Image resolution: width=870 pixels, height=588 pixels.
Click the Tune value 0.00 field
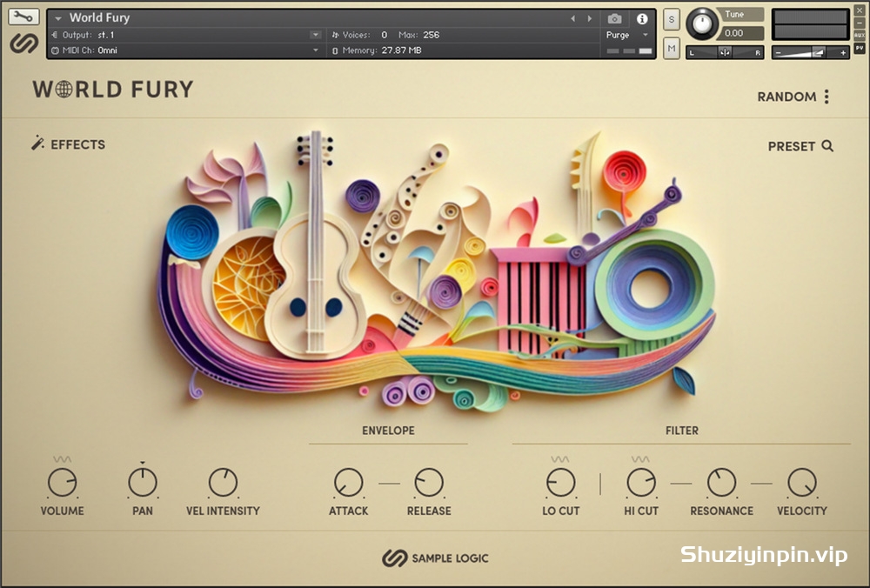pyautogui.click(x=742, y=33)
